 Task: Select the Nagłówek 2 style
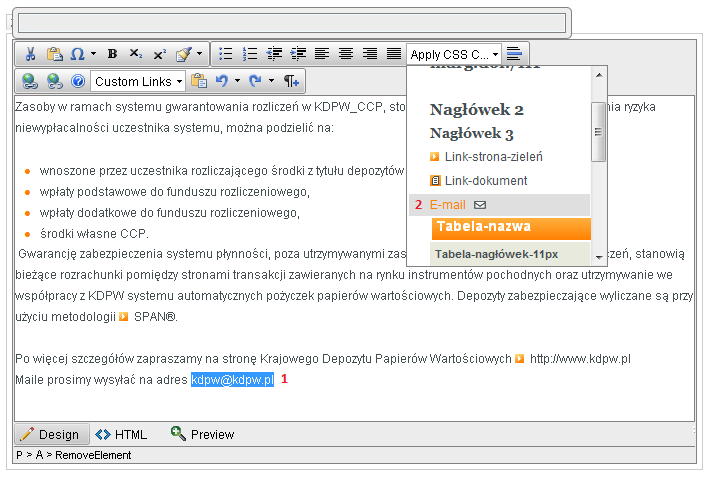477,109
